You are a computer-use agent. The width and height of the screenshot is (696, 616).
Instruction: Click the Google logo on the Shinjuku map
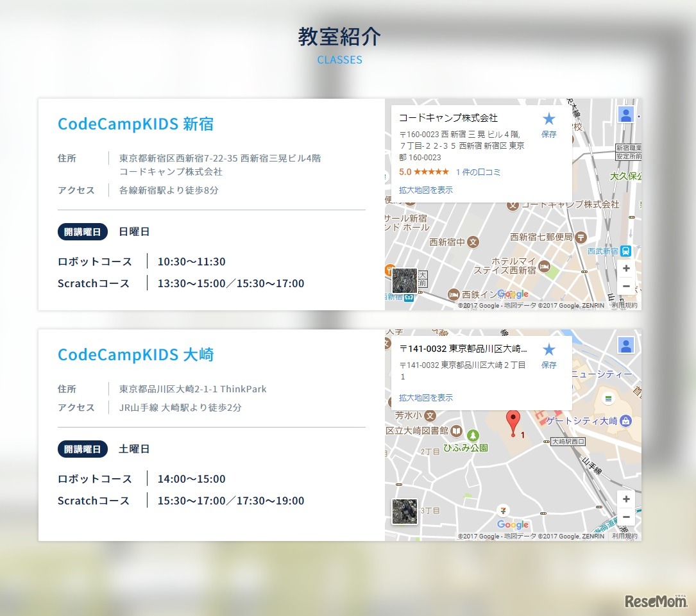(x=512, y=294)
